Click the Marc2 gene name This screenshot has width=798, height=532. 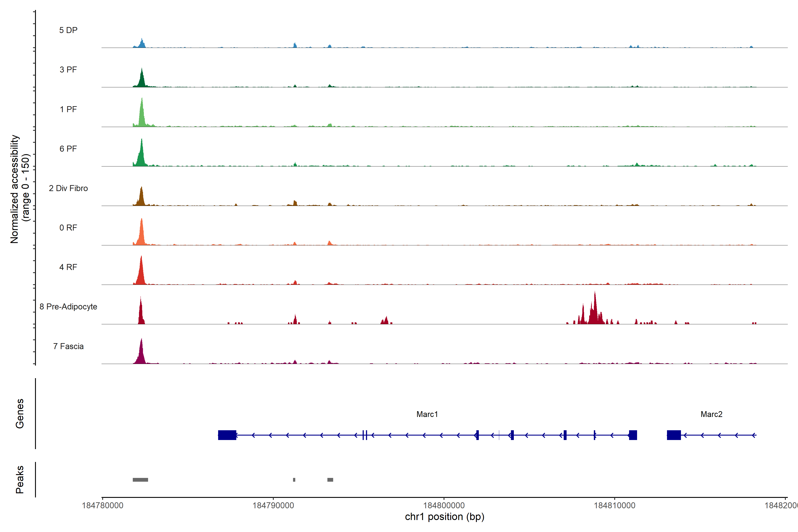[712, 414]
